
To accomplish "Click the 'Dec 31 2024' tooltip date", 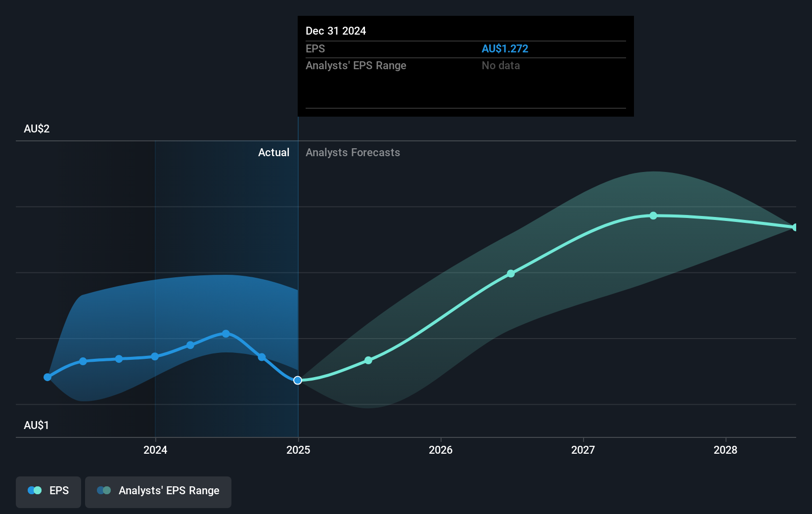I will pos(336,31).
